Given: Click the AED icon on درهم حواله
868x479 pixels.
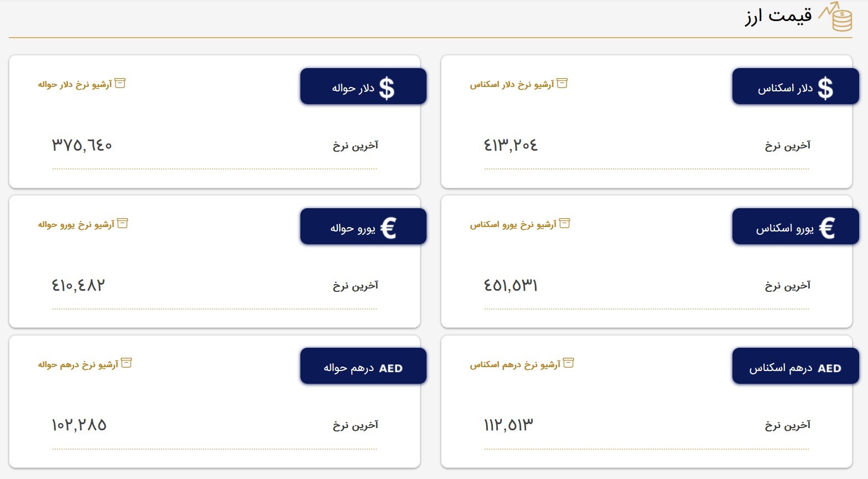Looking at the screenshot, I should (391, 368).
